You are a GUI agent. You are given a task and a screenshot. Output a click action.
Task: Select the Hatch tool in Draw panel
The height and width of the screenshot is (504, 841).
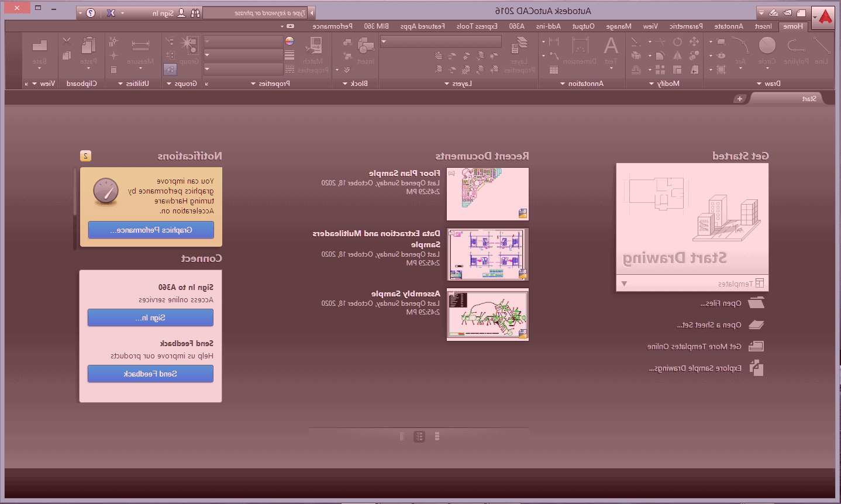721,70
